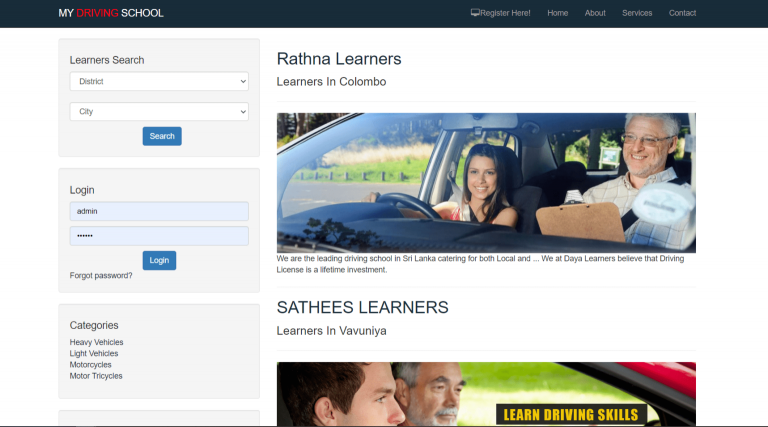
Task: Navigate to the Services page
Action: click(637, 13)
